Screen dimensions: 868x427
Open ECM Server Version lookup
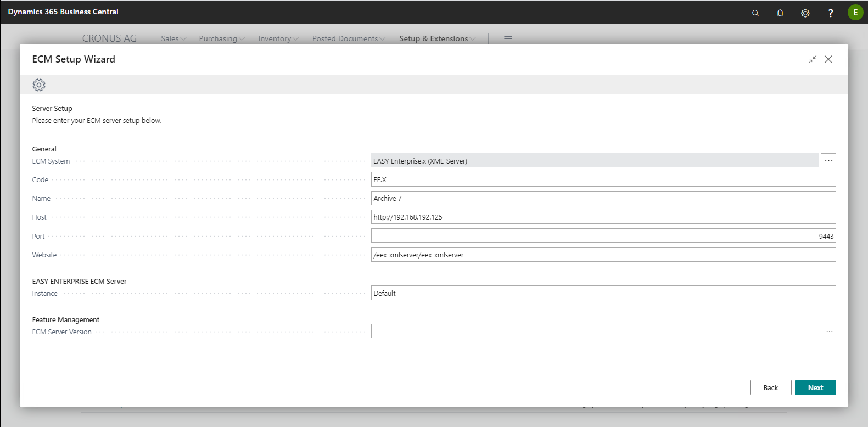tap(829, 332)
